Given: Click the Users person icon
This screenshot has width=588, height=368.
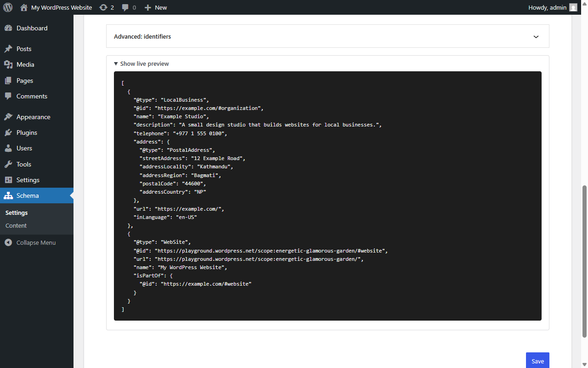Looking at the screenshot, I should coord(8,148).
